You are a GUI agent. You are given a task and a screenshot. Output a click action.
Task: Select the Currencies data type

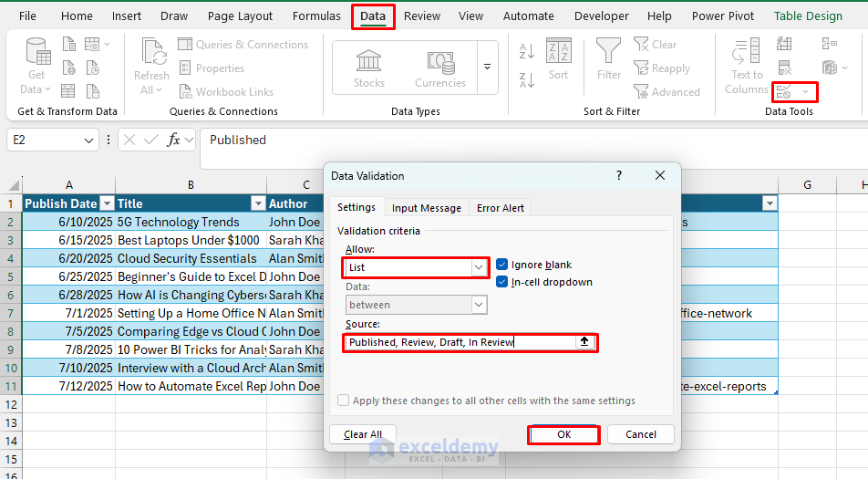[x=440, y=68]
